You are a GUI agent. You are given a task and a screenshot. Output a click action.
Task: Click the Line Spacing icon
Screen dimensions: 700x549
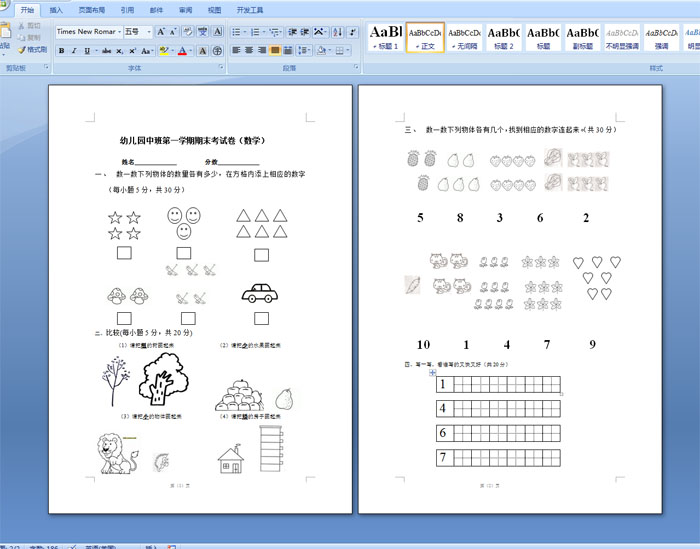pos(303,50)
